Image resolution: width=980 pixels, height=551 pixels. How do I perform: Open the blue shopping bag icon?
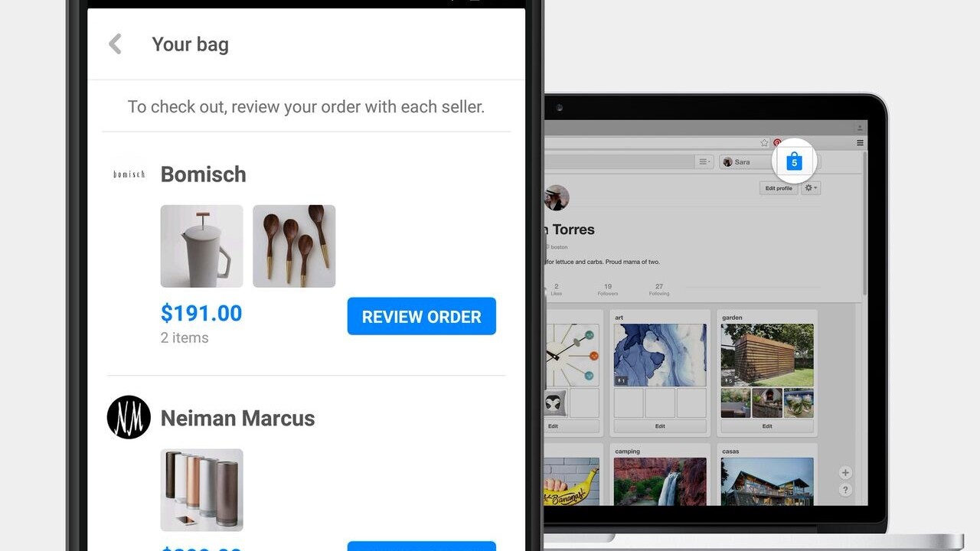(x=794, y=161)
